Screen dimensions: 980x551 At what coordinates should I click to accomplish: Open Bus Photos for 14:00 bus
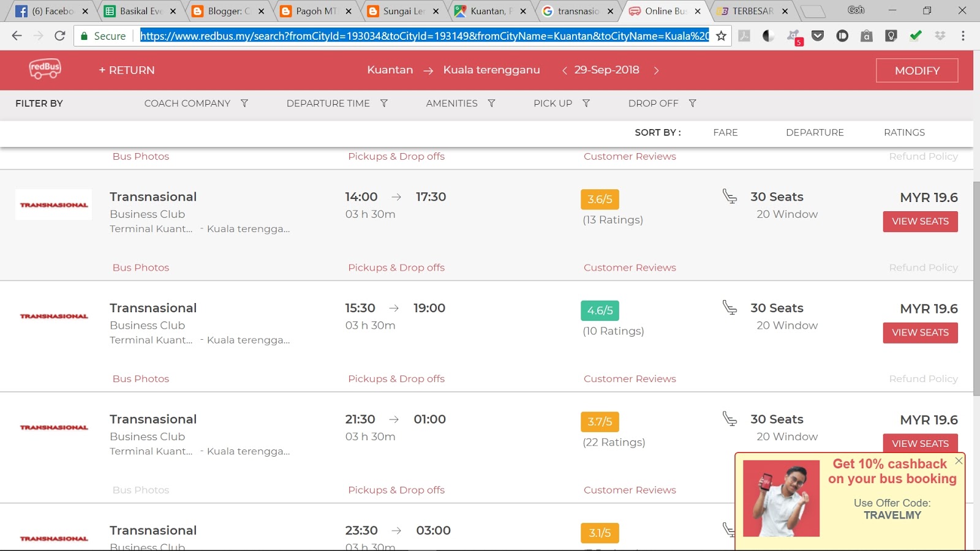click(x=141, y=268)
